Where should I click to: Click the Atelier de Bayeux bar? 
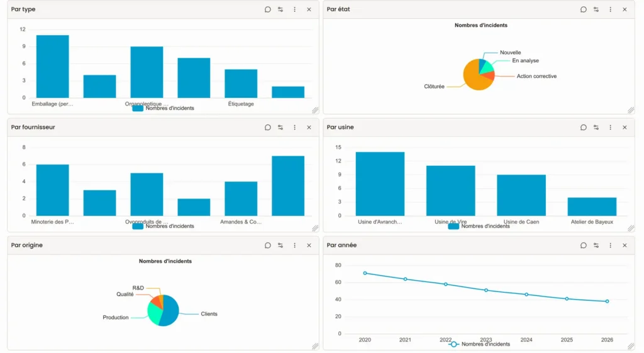[592, 207]
